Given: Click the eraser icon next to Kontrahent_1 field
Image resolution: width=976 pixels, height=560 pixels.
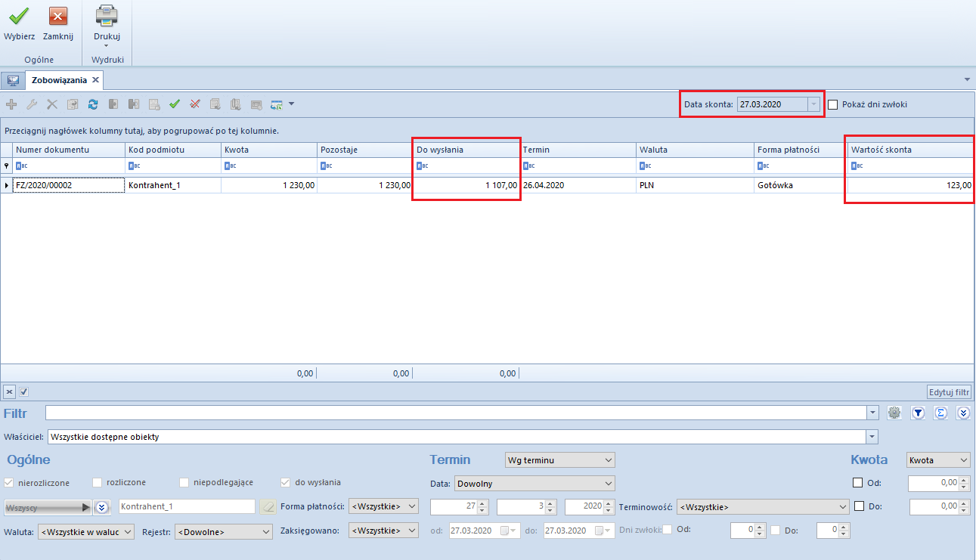Looking at the screenshot, I should 268,506.
